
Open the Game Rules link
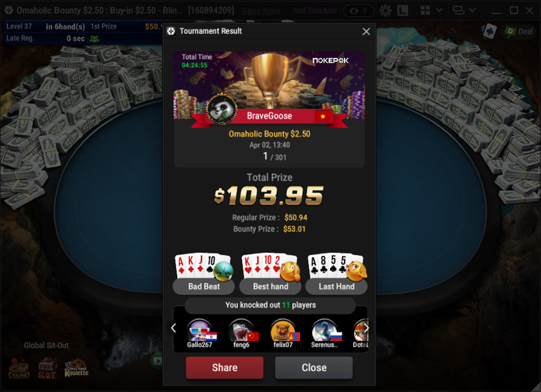coord(261,11)
